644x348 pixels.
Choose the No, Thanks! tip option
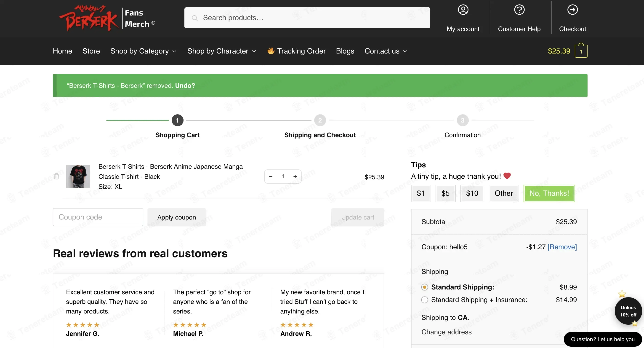click(549, 193)
